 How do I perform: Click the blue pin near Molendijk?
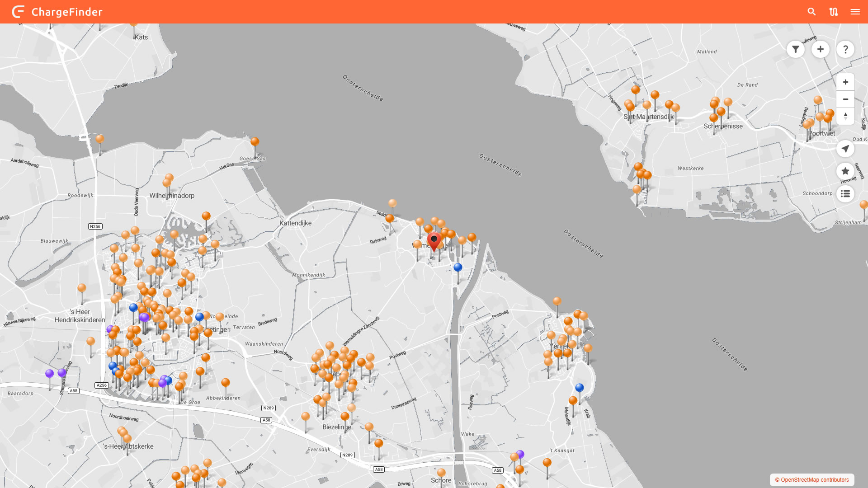click(x=580, y=388)
